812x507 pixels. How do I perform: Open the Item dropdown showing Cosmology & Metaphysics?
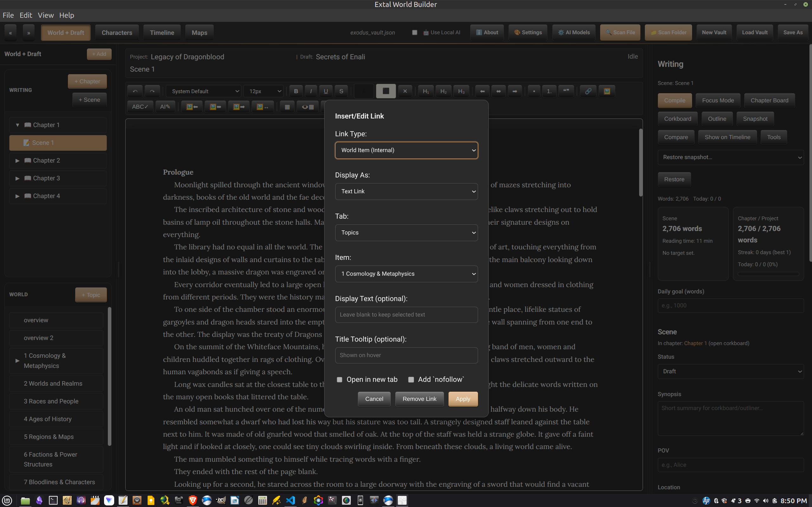pyautogui.click(x=406, y=274)
